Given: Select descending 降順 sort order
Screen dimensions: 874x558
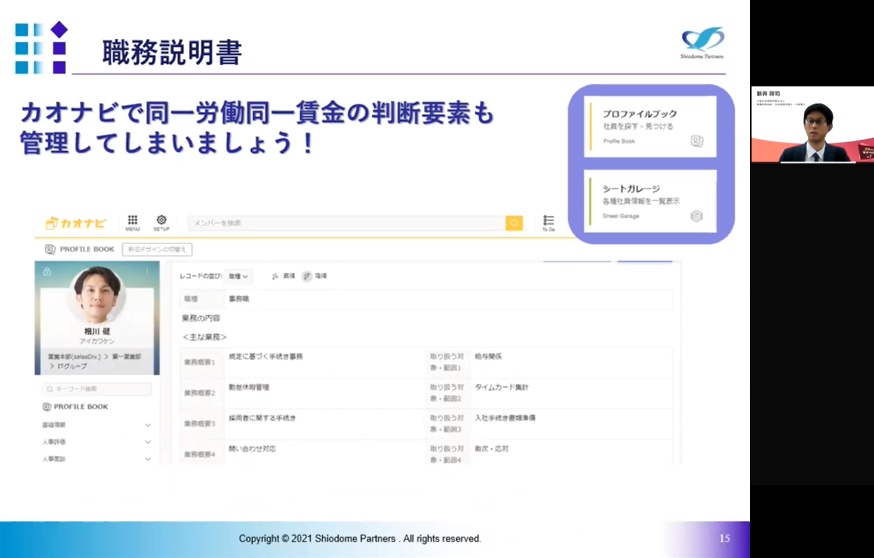Looking at the screenshot, I should pyautogui.click(x=315, y=276).
